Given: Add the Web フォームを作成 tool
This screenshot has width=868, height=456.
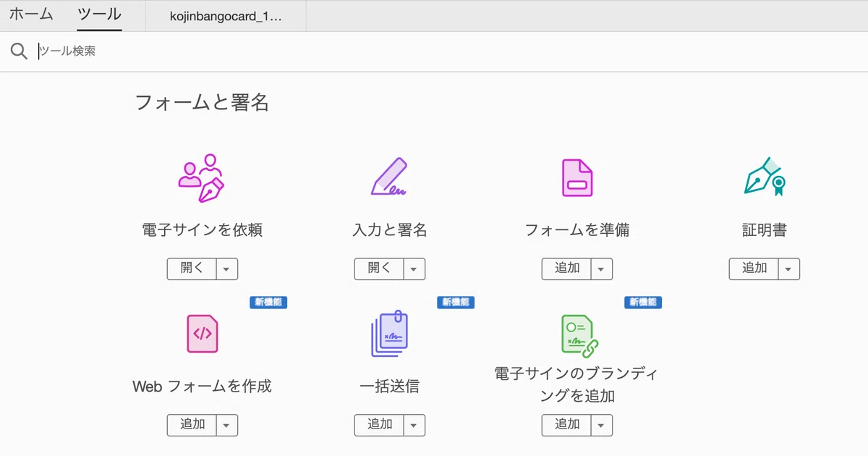Looking at the screenshot, I should [192, 425].
